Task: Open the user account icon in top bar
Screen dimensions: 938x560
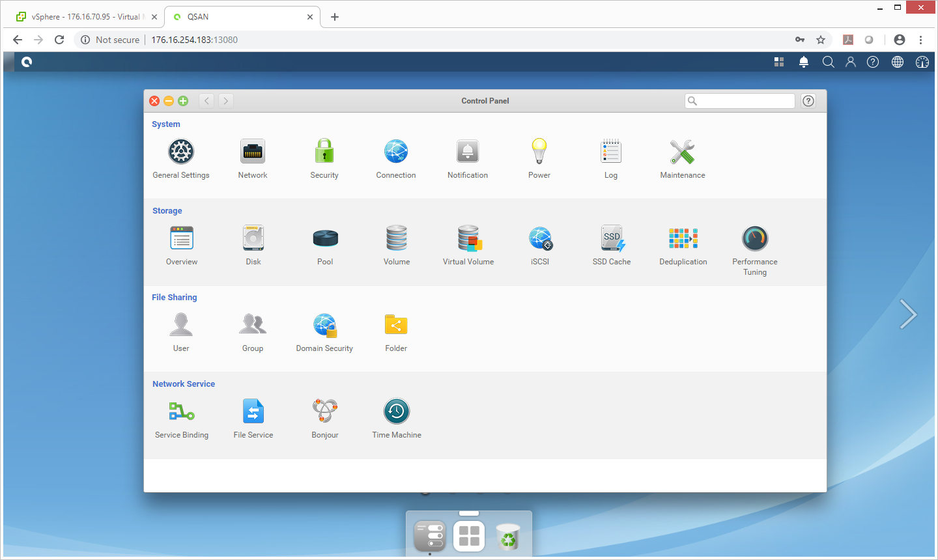Action: coord(851,62)
